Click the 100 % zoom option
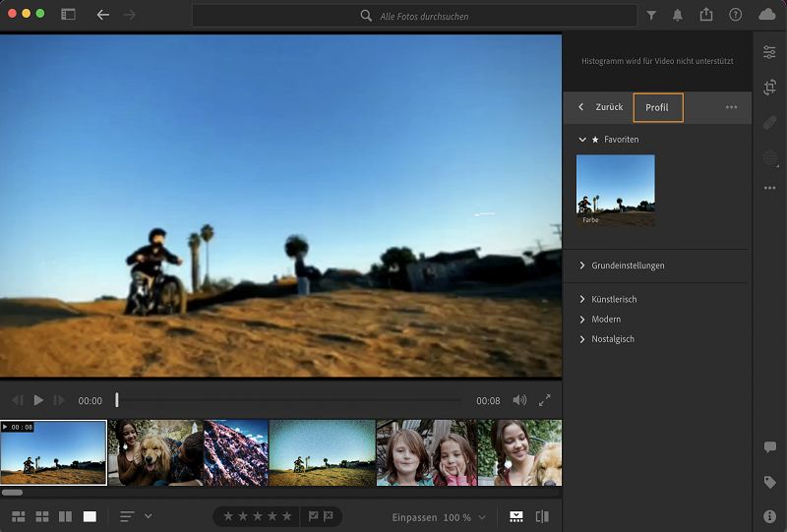787x532 pixels. (x=456, y=517)
